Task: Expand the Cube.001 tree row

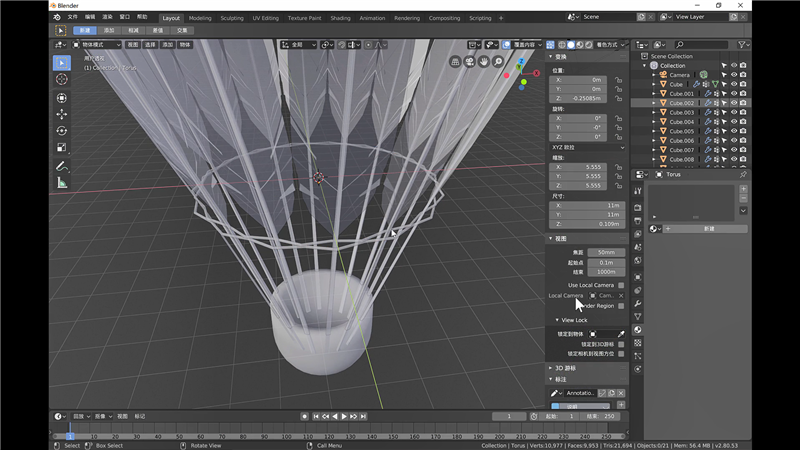Action: click(654, 94)
